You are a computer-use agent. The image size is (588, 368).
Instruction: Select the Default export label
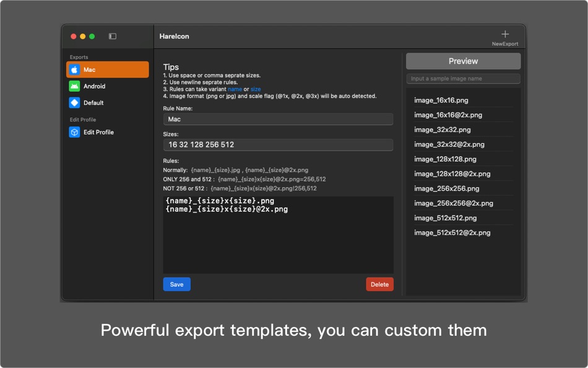click(93, 102)
